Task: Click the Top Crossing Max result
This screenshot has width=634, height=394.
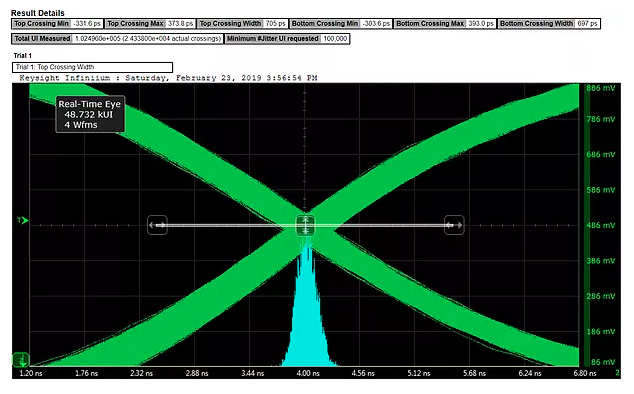Action: coord(150,23)
